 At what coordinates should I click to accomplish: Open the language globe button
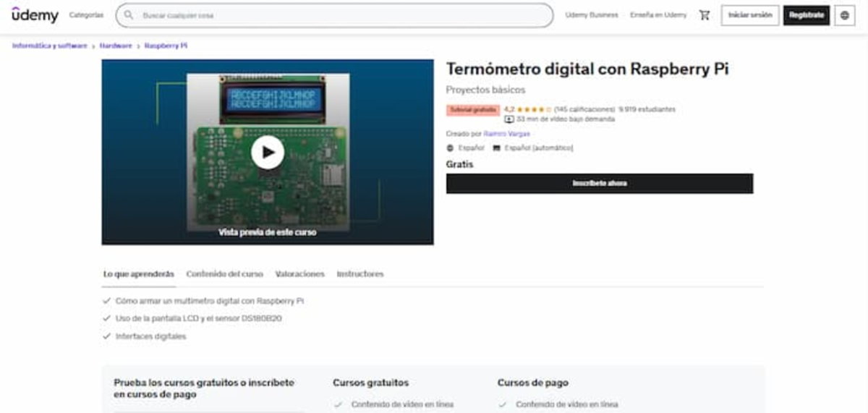coord(845,15)
